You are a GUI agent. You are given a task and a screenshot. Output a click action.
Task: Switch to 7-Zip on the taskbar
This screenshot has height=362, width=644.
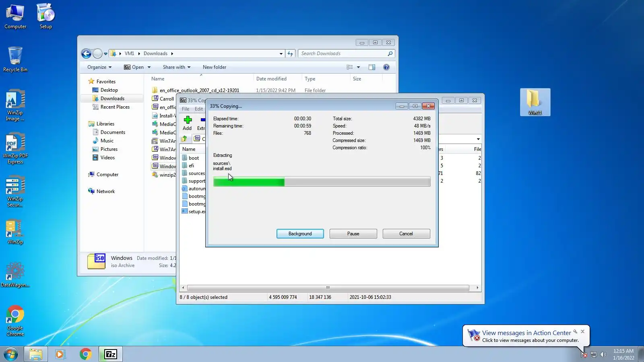coord(111,354)
